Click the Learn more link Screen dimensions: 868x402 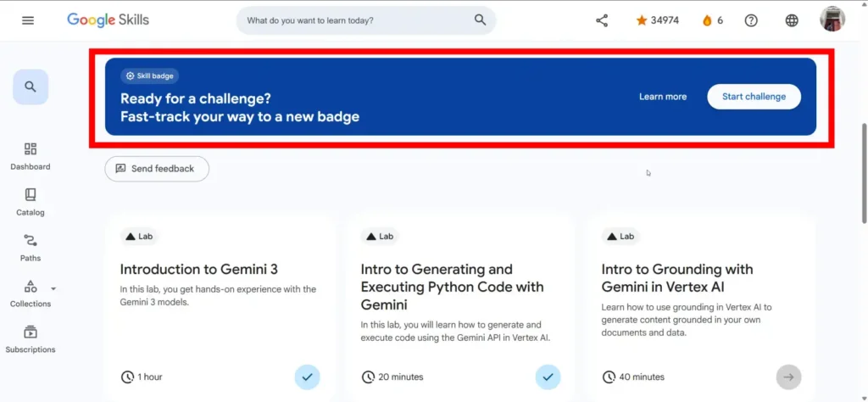pos(663,97)
